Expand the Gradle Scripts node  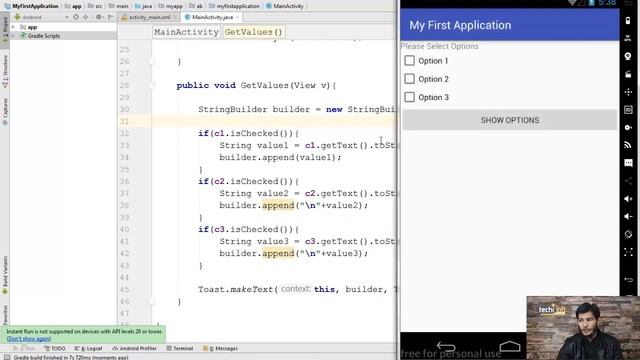13,36
